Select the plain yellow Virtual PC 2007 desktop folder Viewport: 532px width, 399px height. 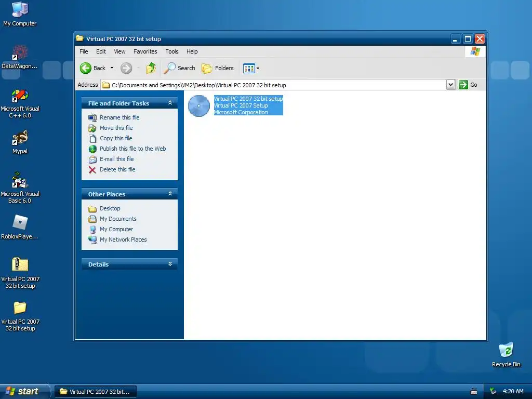[20, 316]
